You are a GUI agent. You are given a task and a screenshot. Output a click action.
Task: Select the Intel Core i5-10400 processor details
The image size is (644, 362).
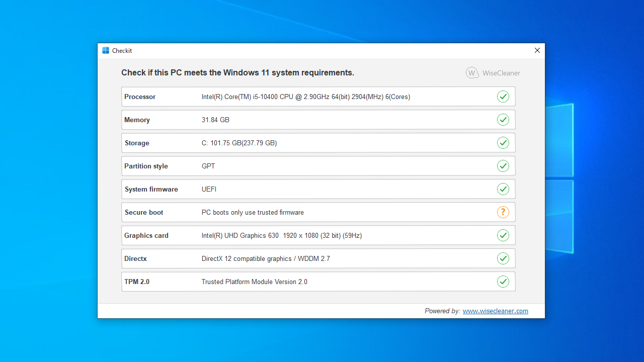306,97
